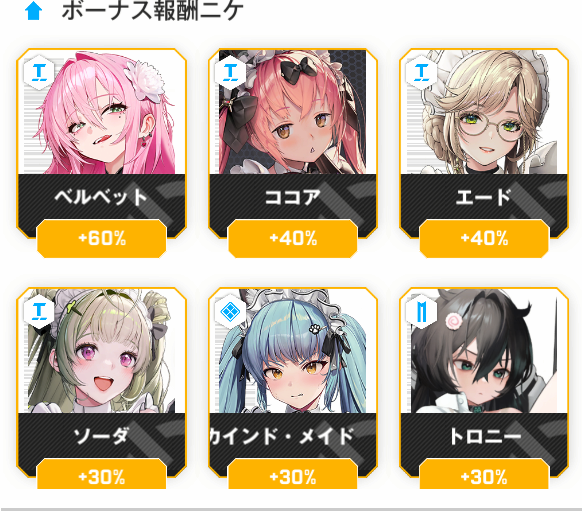Click +40% badge under エード
The height and width of the screenshot is (511, 582).
(484, 238)
